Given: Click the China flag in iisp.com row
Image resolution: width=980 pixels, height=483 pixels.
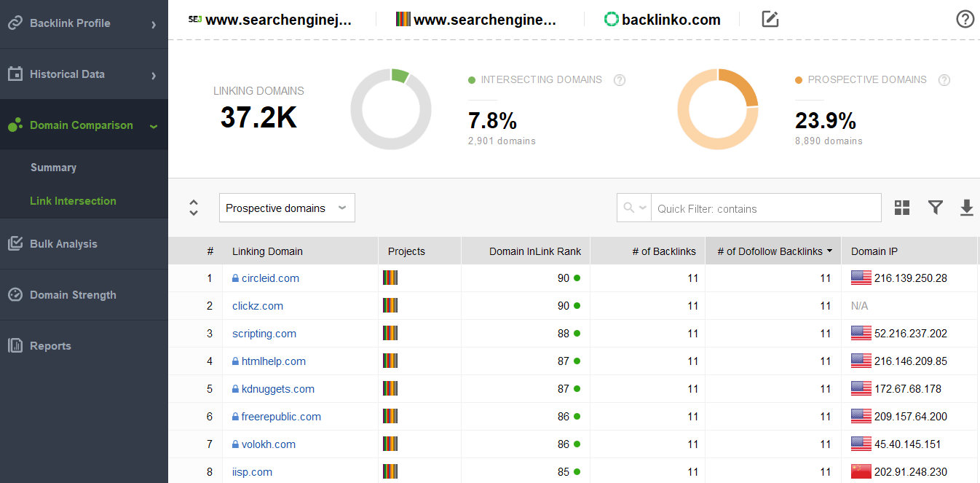Looking at the screenshot, I should tap(861, 472).
